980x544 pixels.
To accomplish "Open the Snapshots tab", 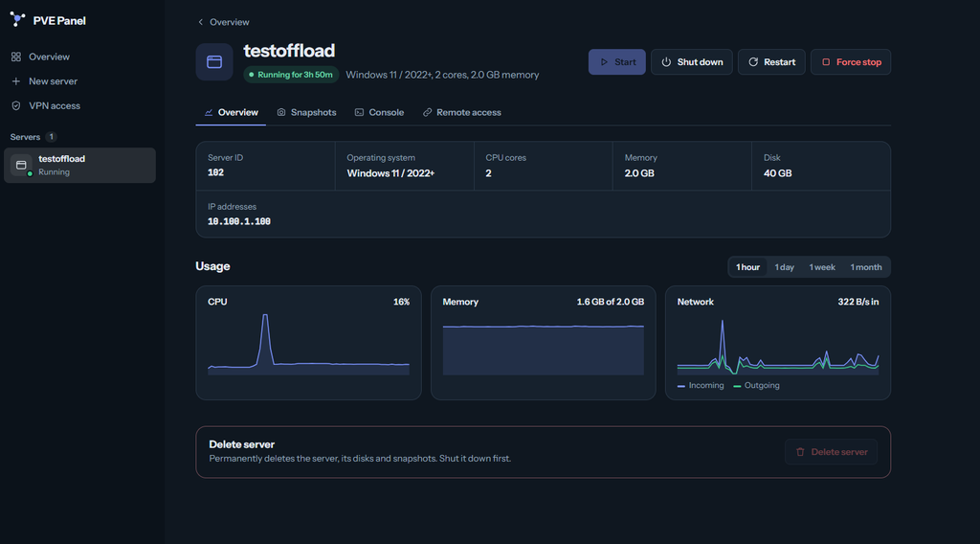I will tap(306, 113).
